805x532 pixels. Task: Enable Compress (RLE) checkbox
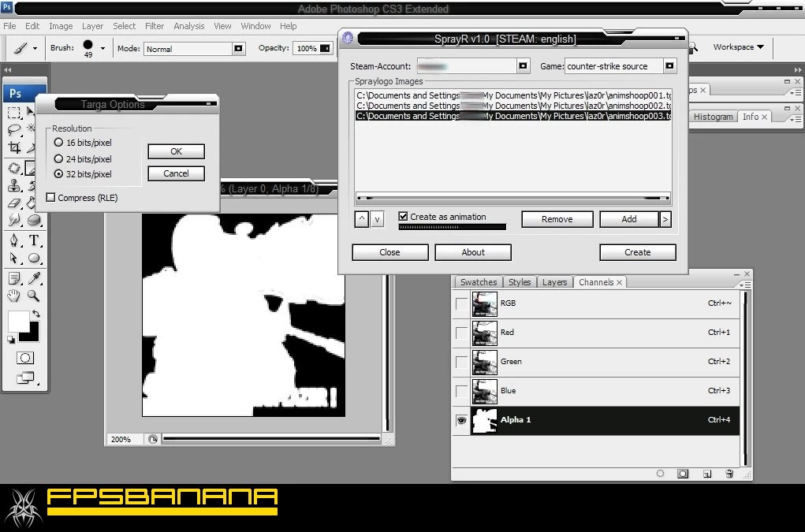pyautogui.click(x=50, y=198)
